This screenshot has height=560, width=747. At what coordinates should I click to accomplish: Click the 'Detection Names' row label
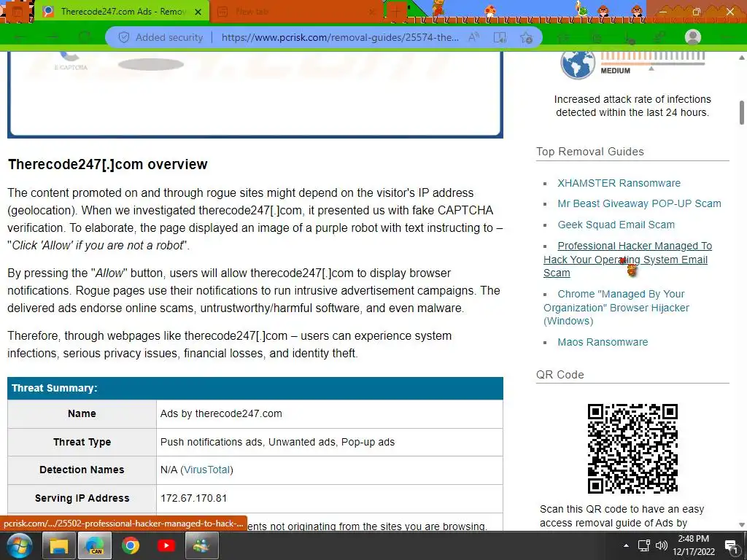[82, 470]
